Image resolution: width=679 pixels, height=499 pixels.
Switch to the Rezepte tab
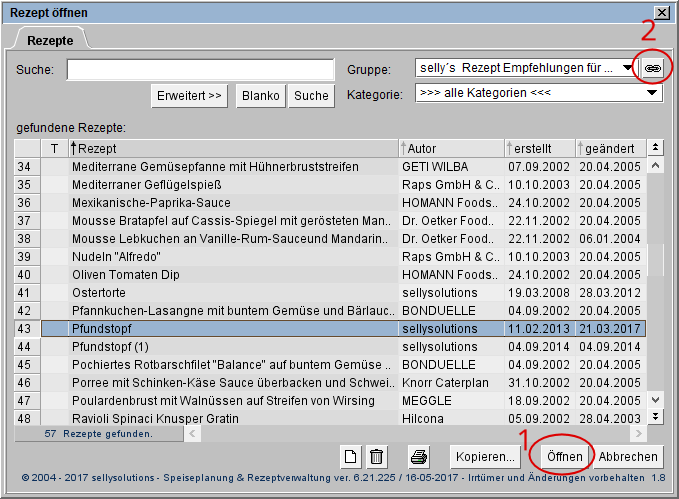pos(50,41)
